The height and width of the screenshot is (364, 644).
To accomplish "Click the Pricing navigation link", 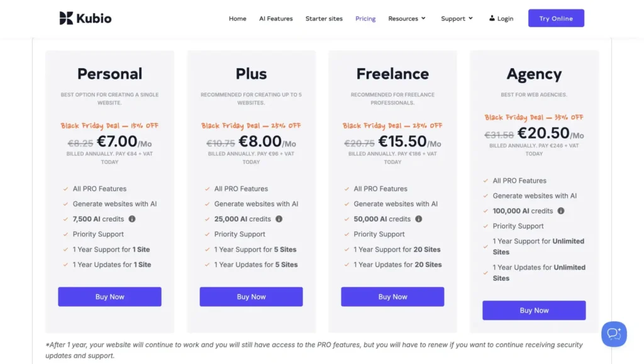I will coord(365,18).
